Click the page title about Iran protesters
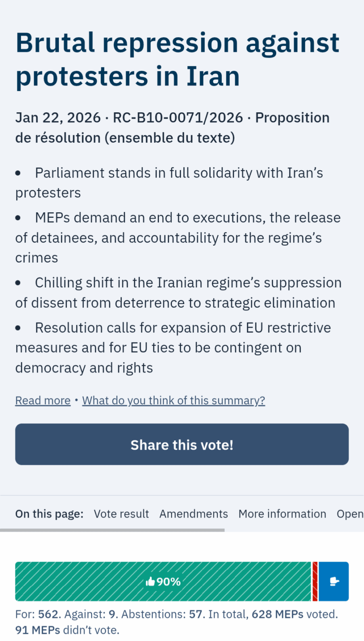Screen dimensions: 364x641 click(x=177, y=58)
